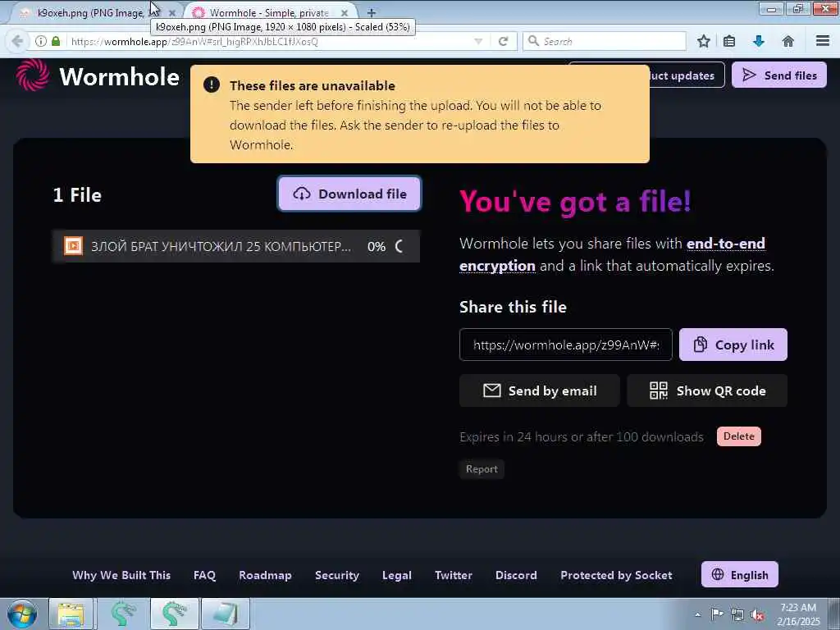
Task: Open the notepad taskbar icon
Action: (x=226, y=614)
